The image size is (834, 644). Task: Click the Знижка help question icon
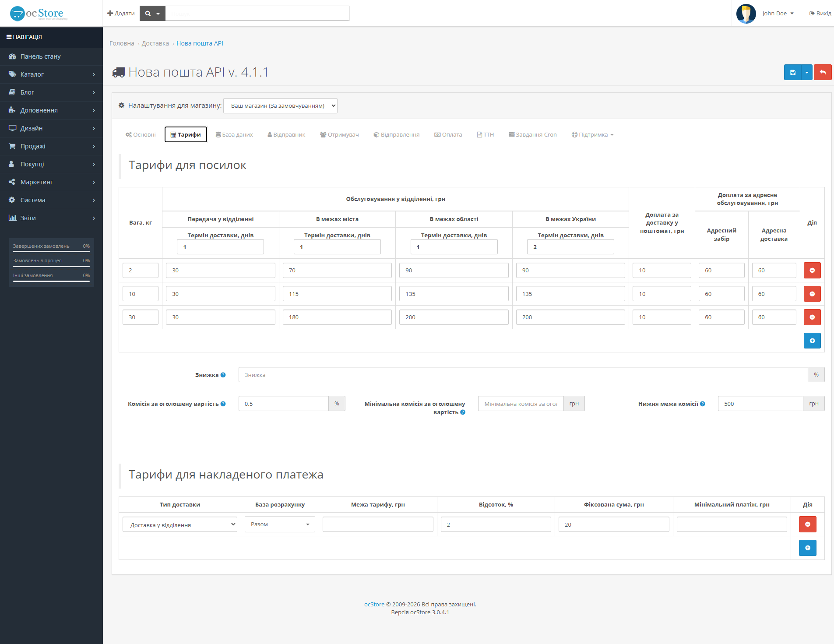click(223, 375)
